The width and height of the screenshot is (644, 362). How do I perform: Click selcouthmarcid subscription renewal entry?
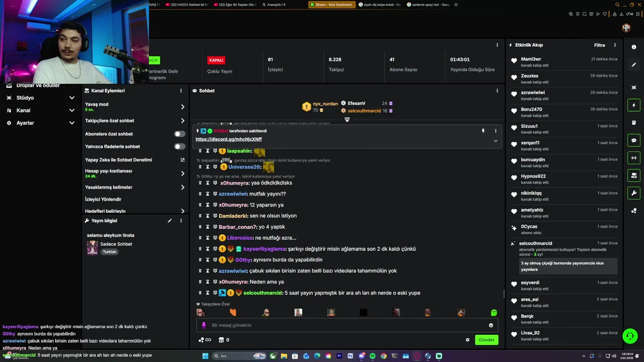point(563,258)
